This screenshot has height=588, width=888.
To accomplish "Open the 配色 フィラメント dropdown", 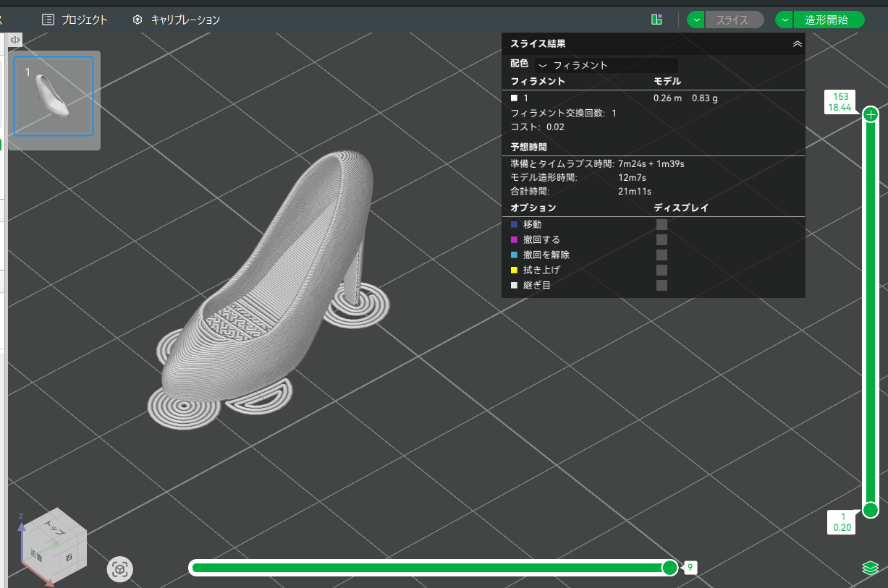I will [x=606, y=65].
